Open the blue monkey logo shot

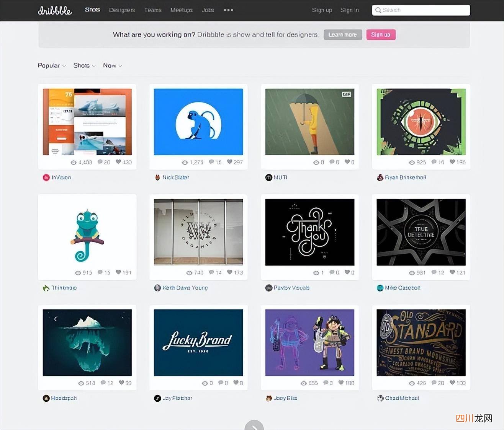[198, 122]
